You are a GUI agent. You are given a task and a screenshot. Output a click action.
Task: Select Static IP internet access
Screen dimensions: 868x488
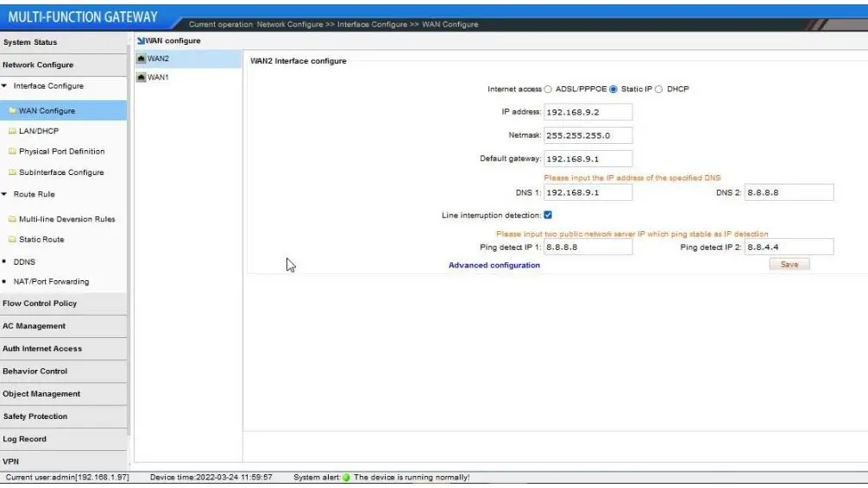(x=613, y=89)
